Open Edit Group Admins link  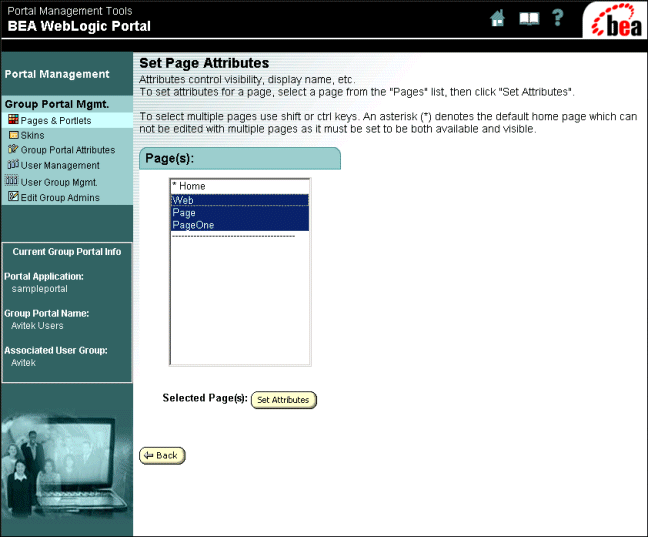60,198
